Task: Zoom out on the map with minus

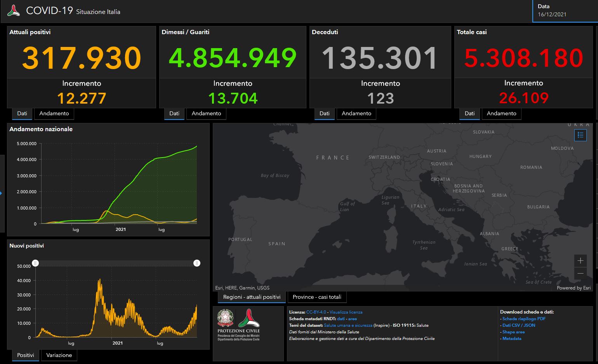Action: tap(581, 274)
